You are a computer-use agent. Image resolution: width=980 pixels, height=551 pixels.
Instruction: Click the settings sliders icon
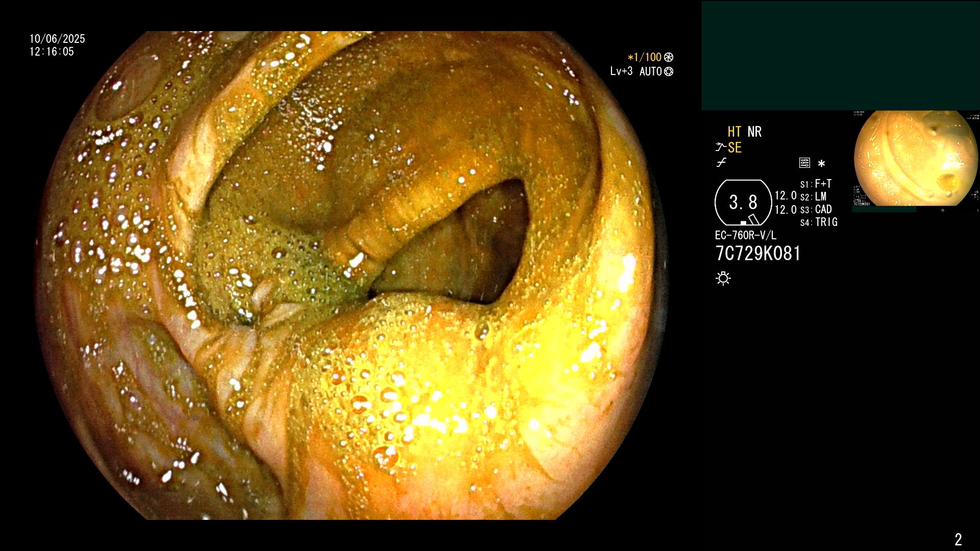(804, 163)
